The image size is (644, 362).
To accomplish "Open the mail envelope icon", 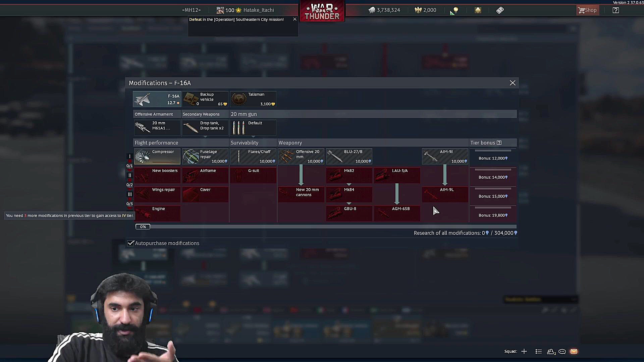I will pos(574,351).
